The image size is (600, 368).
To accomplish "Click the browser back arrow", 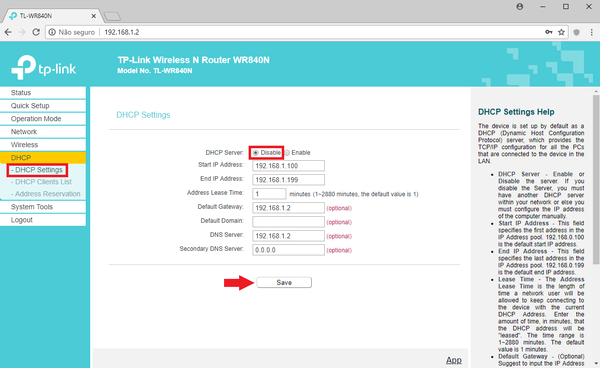I will 8,33.
